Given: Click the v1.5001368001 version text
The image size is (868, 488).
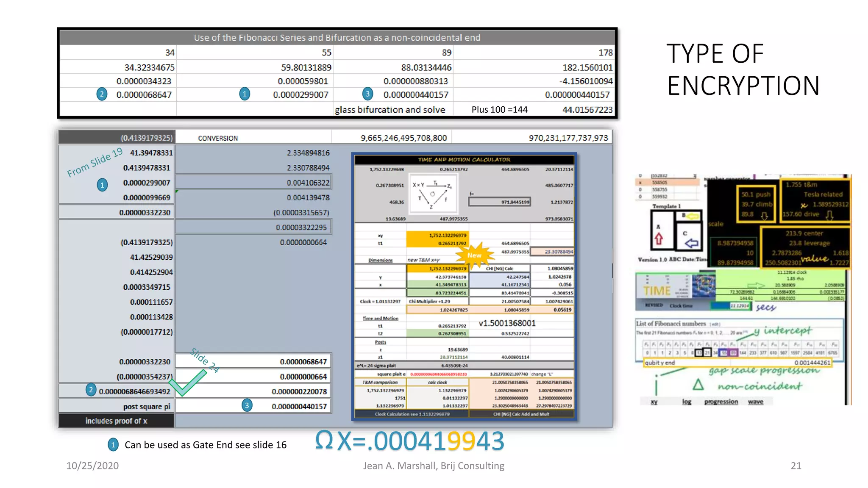Looking at the screenshot, I should click(x=507, y=323).
